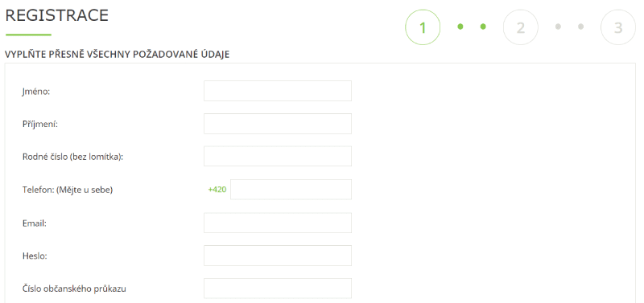Click the +420 country prefix
644x303 pixels.
tap(217, 190)
